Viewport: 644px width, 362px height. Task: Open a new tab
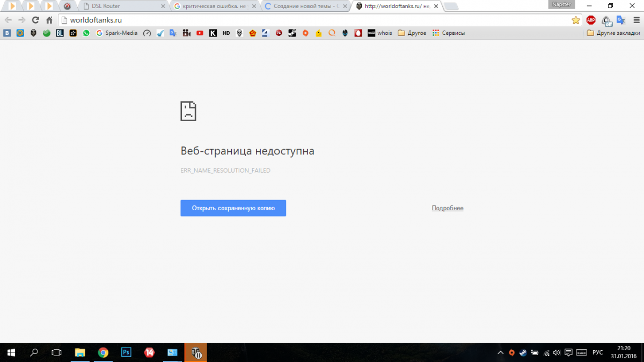(451, 6)
